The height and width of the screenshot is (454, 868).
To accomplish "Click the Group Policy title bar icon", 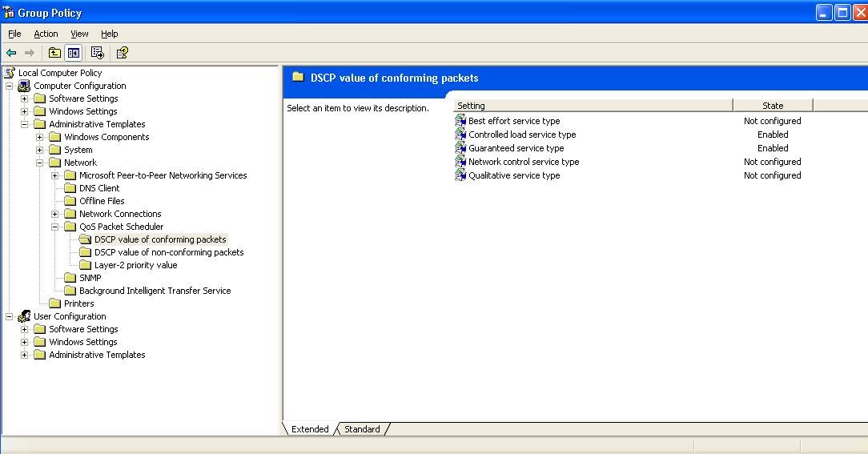I will pyautogui.click(x=8, y=12).
